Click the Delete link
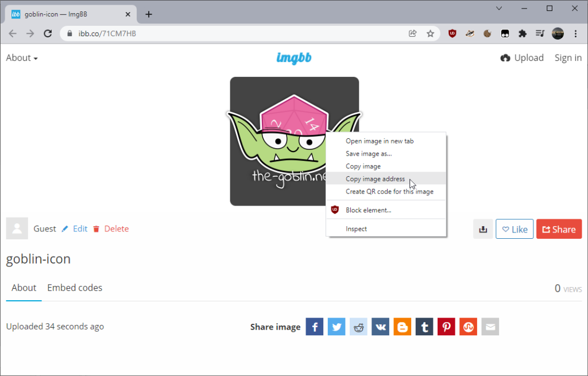 pyautogui.click(x=111, y=228)
